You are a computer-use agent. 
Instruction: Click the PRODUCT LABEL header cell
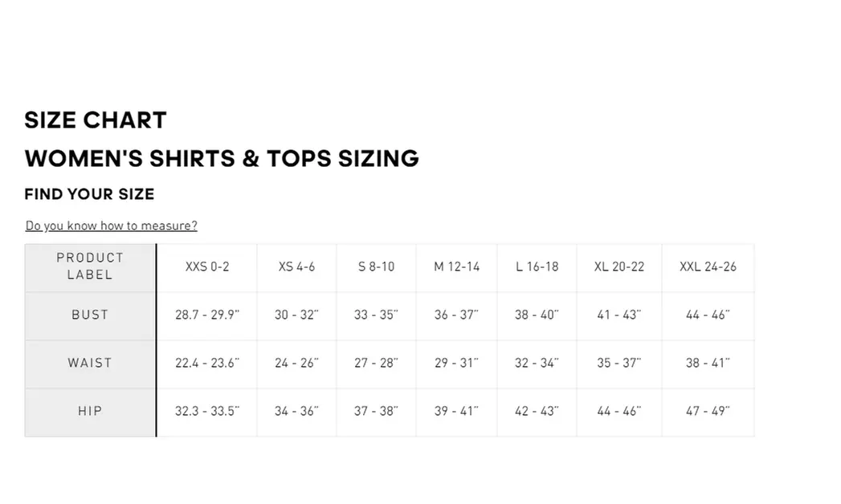pyautogui.click(x=90, y=266)
